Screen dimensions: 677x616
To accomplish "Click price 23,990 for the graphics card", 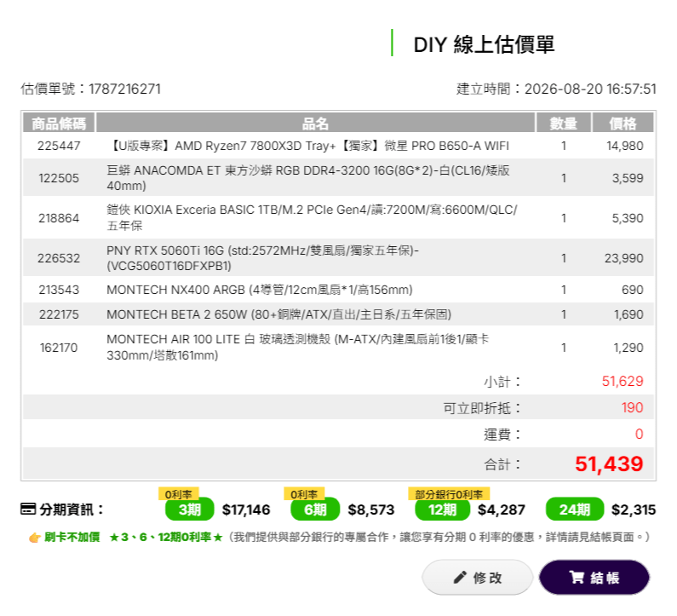I will pos(624,258).
